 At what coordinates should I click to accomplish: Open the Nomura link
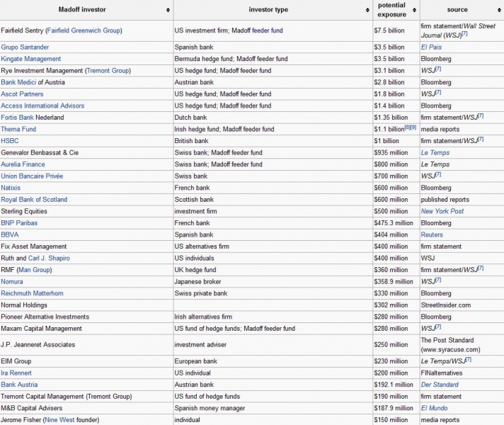[12, 282]
